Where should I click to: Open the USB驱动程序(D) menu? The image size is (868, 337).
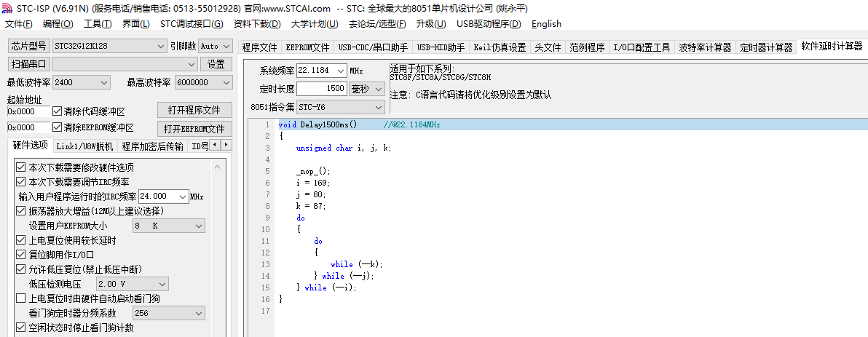click(x=489, y=24)
